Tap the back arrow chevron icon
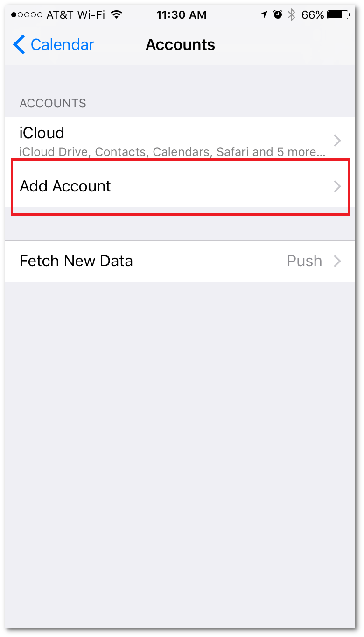 tap(19, 45)
